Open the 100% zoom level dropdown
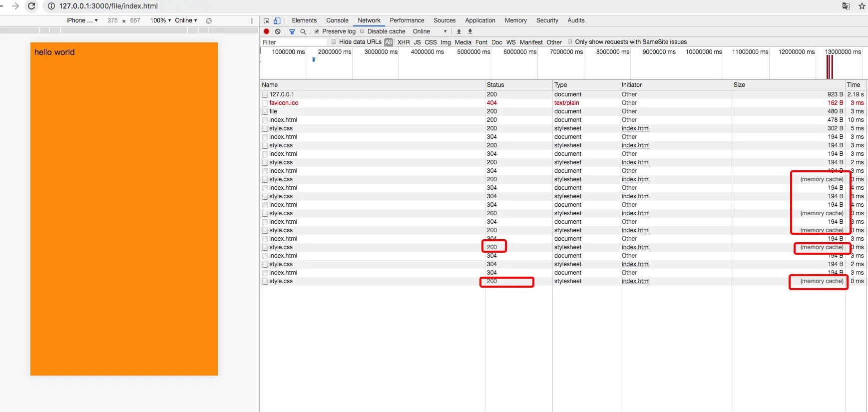The width and height of the screenshot is (868, 412). [161, 20]
